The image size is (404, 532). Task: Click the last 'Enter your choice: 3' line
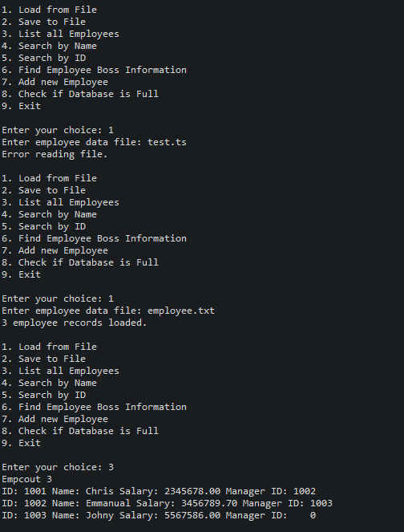click(58, 467)
